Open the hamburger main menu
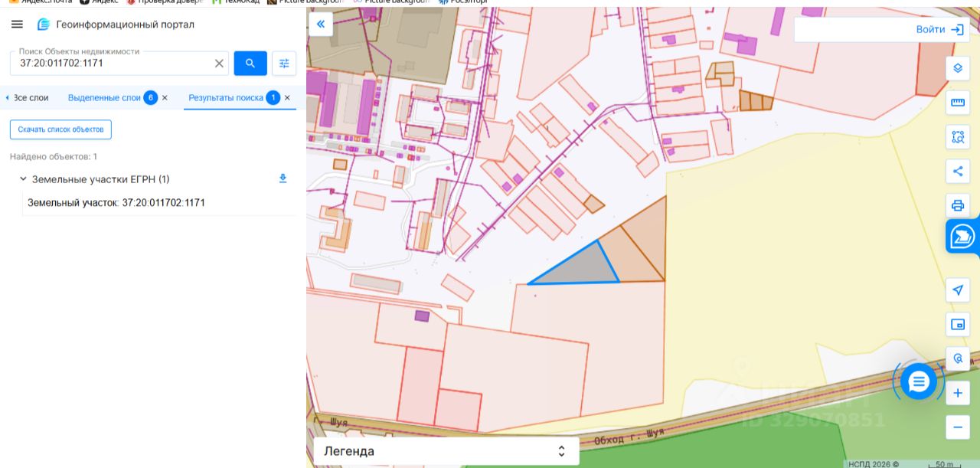The image size is (980, 468). 17,25
